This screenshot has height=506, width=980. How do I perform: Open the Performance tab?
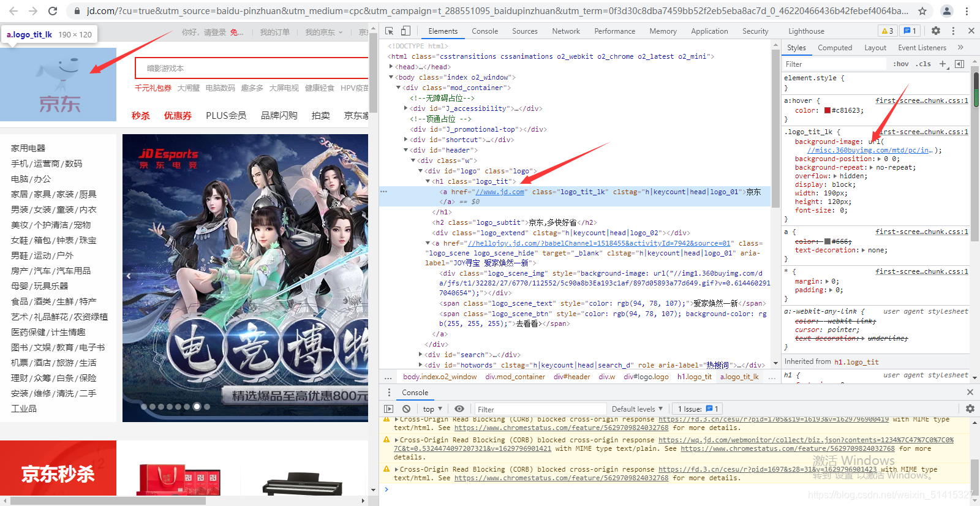point(614,31)
